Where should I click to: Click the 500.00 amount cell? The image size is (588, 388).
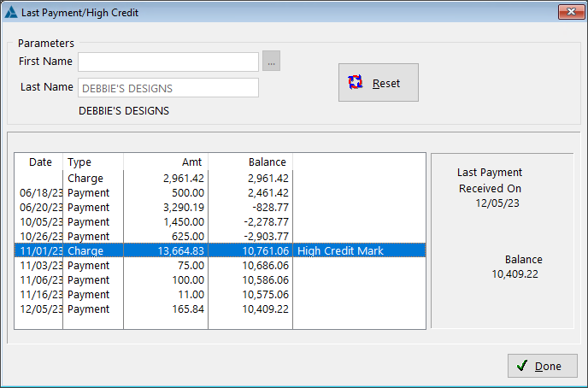click(x=188, y=192)
